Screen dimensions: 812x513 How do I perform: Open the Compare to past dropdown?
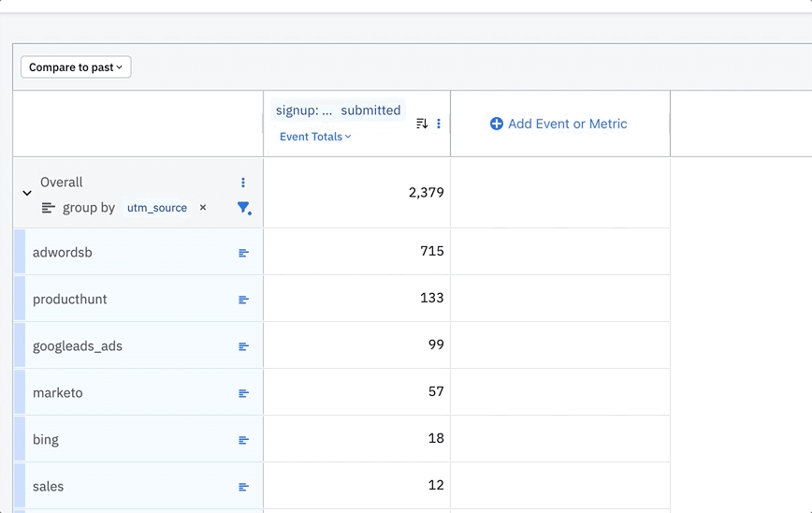(x=76, y=67)
